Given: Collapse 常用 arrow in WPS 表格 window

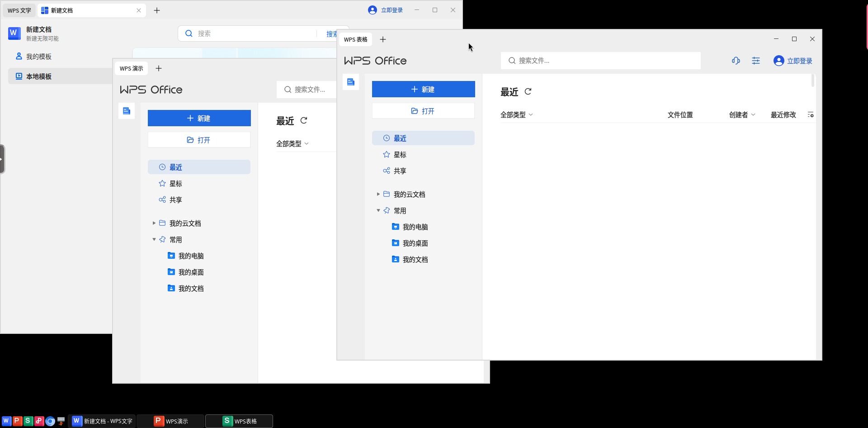Looking at the screenshot, I should click(378, 210).
